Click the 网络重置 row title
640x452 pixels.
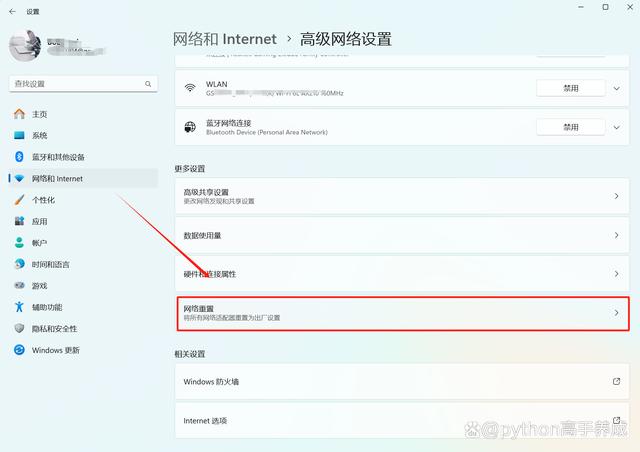(198, 309)
